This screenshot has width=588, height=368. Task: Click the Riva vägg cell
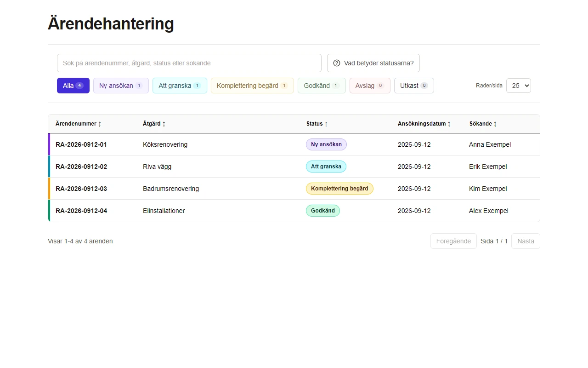tap(157, 167)
